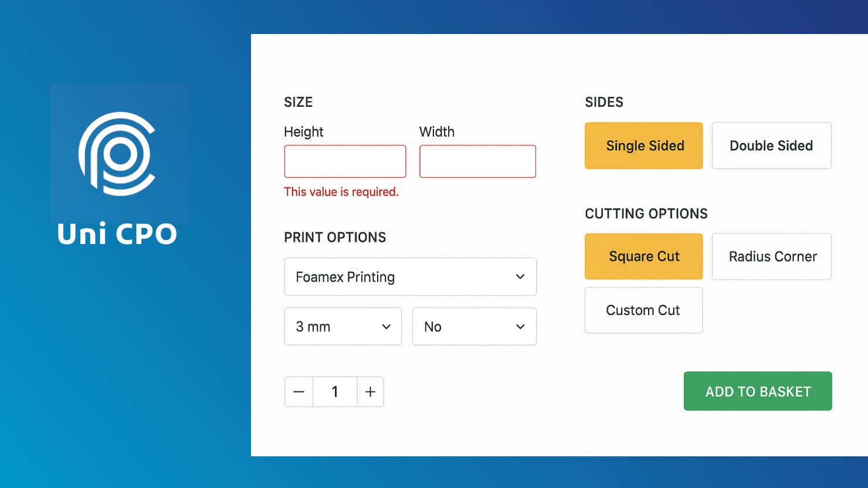Open the Foamex Printing print options dropdown
Viewport: 868px width, 488px height.
[x=411, y=276]
